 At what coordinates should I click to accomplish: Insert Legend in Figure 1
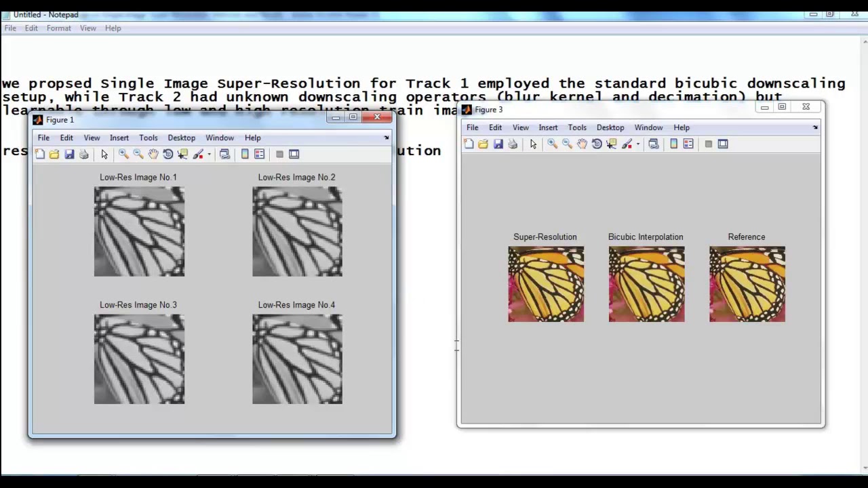(260, 155)
